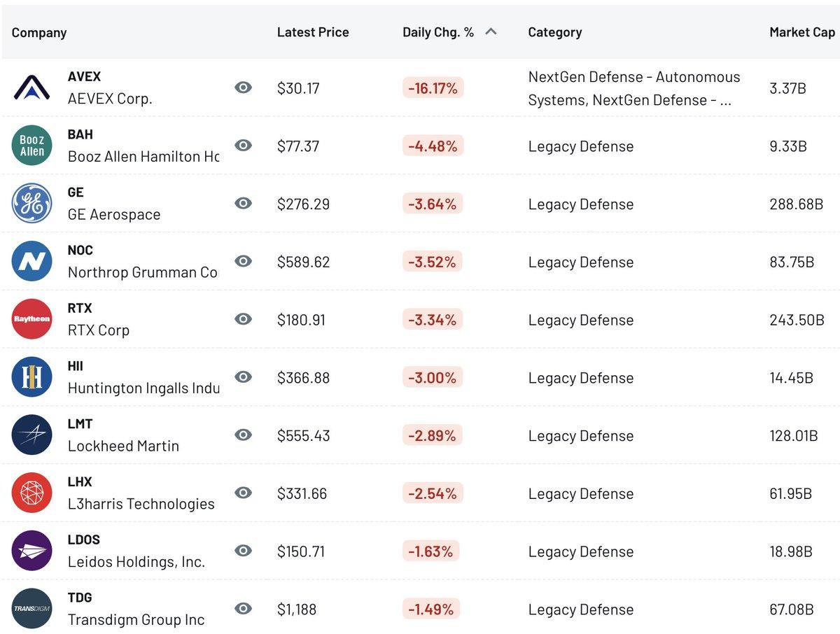This screenshot has width=840, height=634.
Task: Sort by the Latest Price column
Action: [313, 32]
